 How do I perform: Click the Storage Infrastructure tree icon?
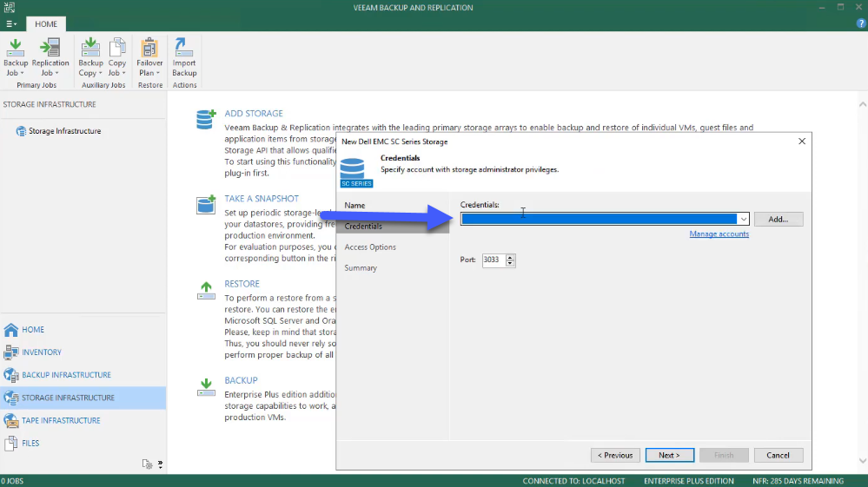21,131
